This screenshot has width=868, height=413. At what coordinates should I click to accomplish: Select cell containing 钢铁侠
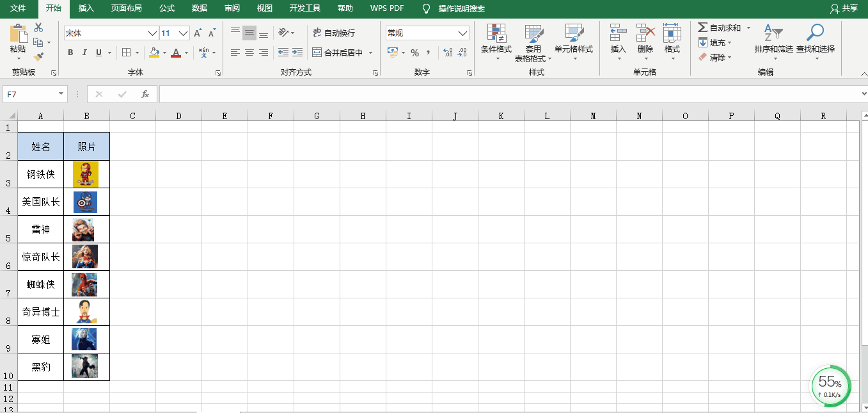point(41,174)
